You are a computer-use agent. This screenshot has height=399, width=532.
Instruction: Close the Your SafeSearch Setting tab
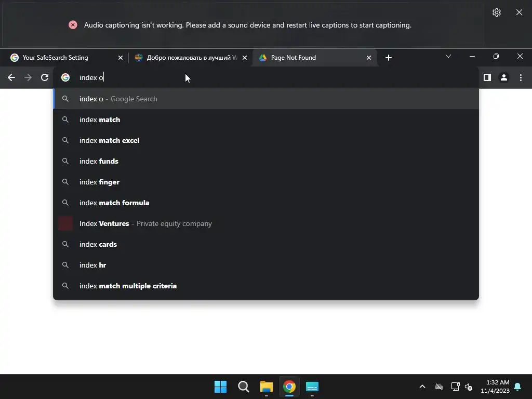coord(120,58)
